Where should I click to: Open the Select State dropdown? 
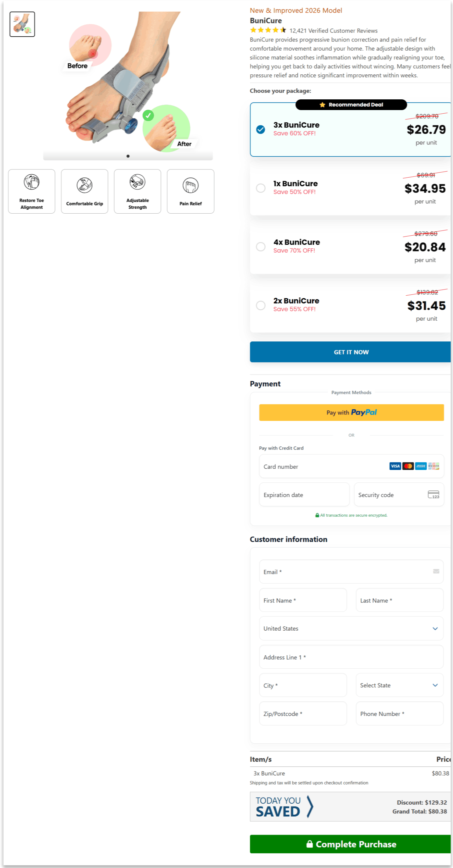point(399,685)
